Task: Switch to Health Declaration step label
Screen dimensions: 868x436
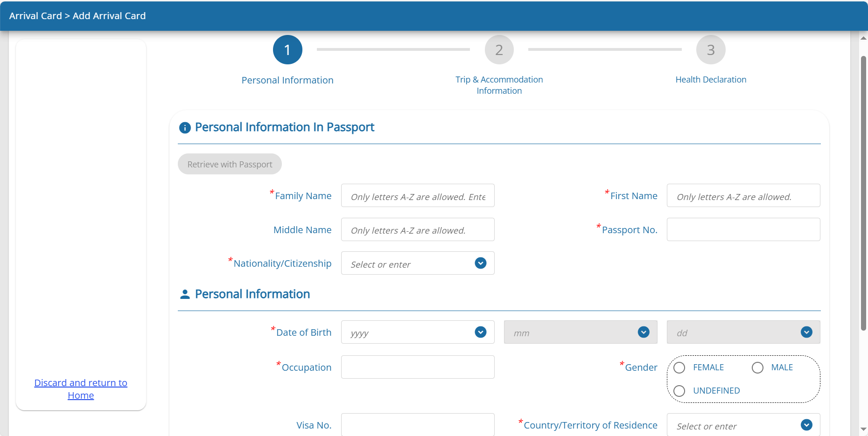Action: [710, 80]
